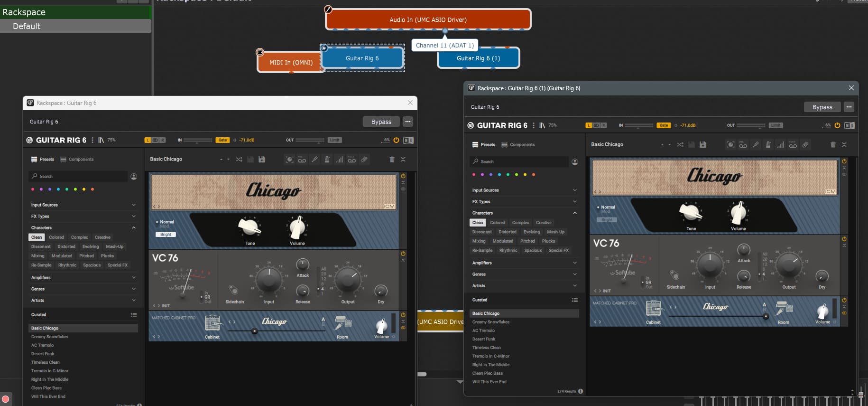Choose Creamy Snowflakes preset in left Guitar Rig 6 list
The height and width of the screenshot is (406, 868).
[x=50, y=337]
